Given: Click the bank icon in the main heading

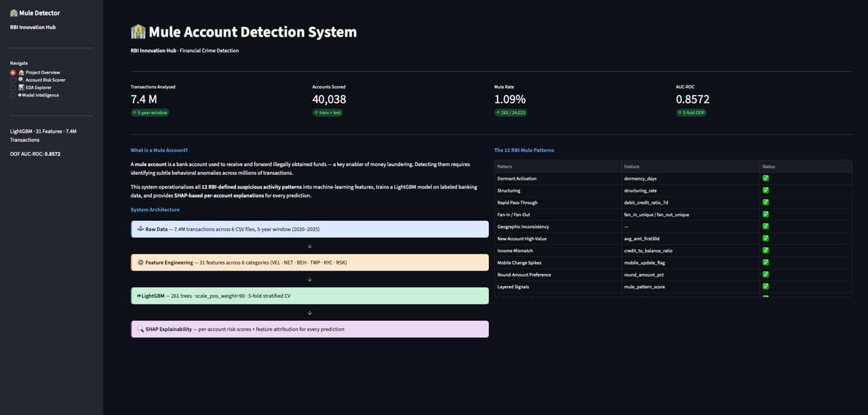Looking at the screenshot, I should tap(138, 32).
